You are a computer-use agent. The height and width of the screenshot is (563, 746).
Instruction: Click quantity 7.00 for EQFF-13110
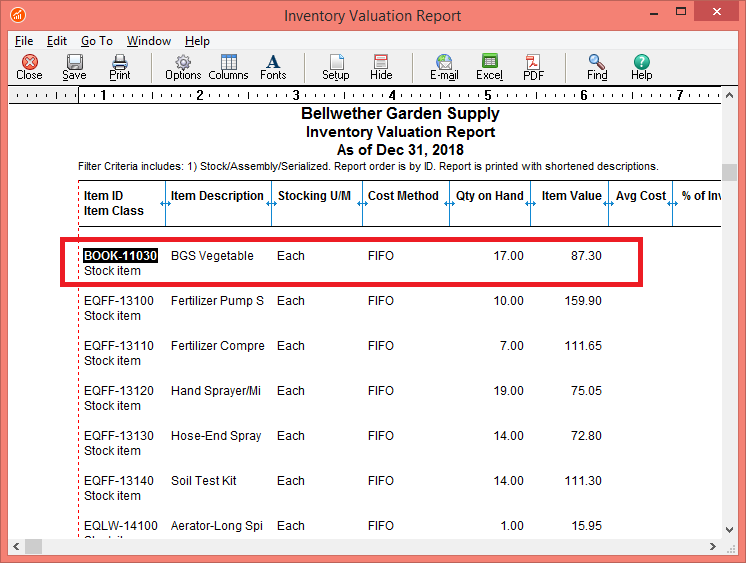511,346
